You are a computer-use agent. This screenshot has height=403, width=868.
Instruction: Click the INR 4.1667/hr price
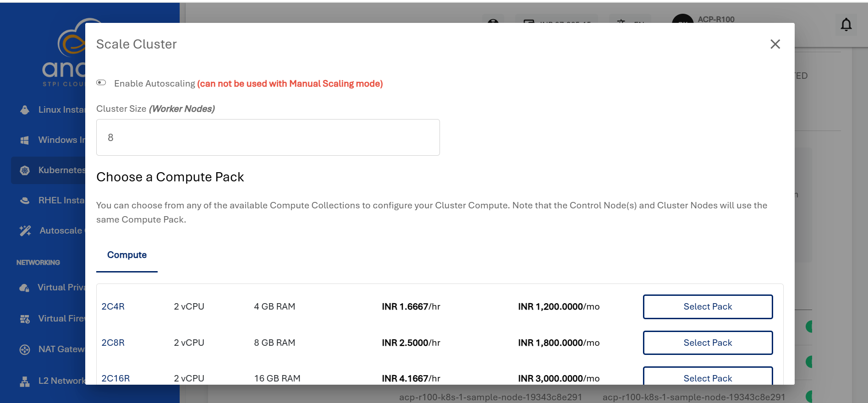coord(411,378)
